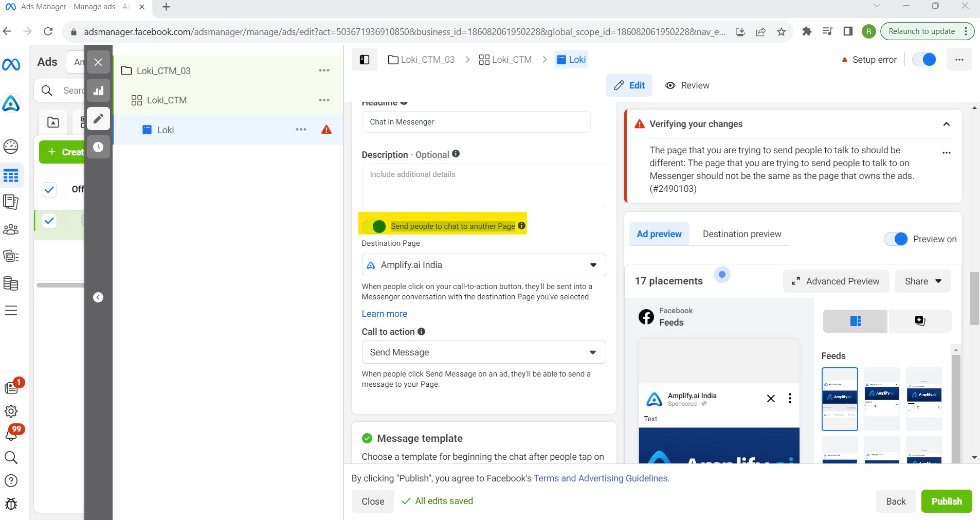Switch to the Review tab
This screenshot has height=520, width=980.
(687, 85)
